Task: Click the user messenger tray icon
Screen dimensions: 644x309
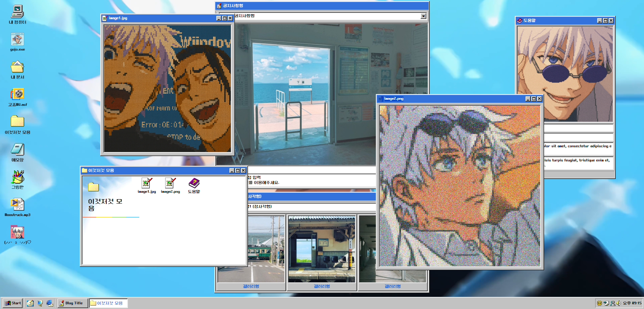Action: (x=613, y=303)
